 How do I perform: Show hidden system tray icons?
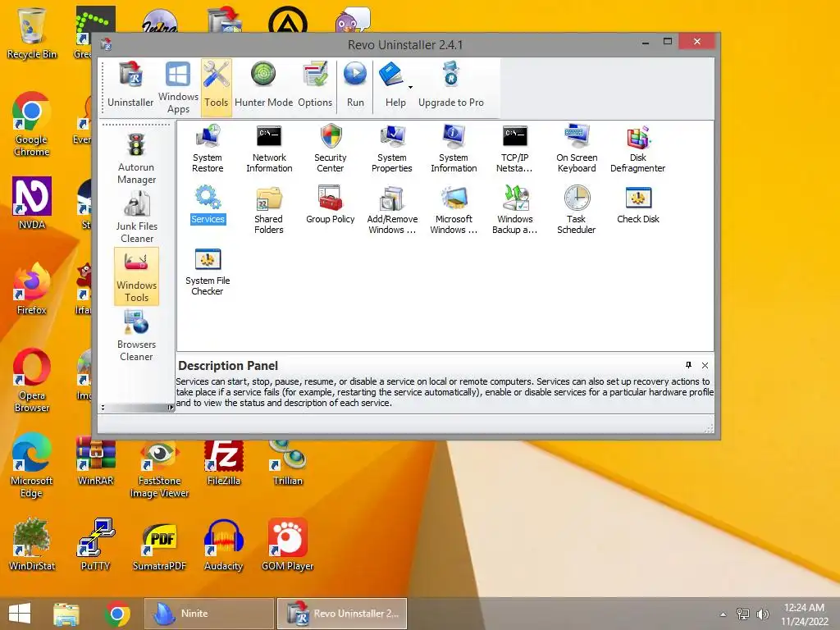[724, 614]
